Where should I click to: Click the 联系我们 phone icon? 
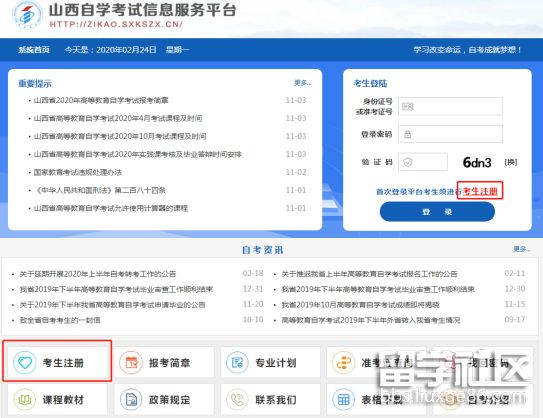point(237,399)
